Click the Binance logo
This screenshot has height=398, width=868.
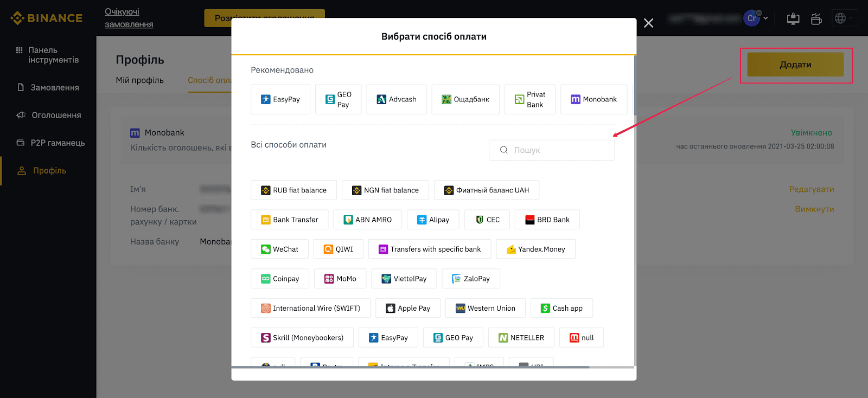point(47,18)
